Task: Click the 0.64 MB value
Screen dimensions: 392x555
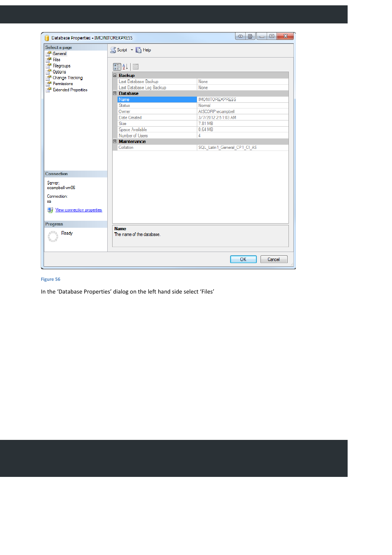Action: point(206,129)
